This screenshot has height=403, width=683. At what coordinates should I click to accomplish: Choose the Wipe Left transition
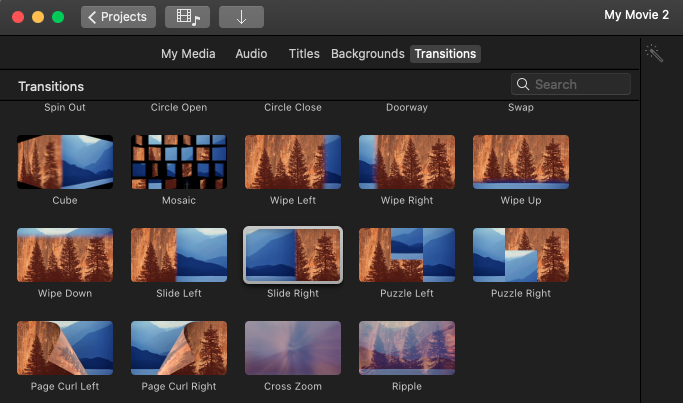tap(293, 162)
